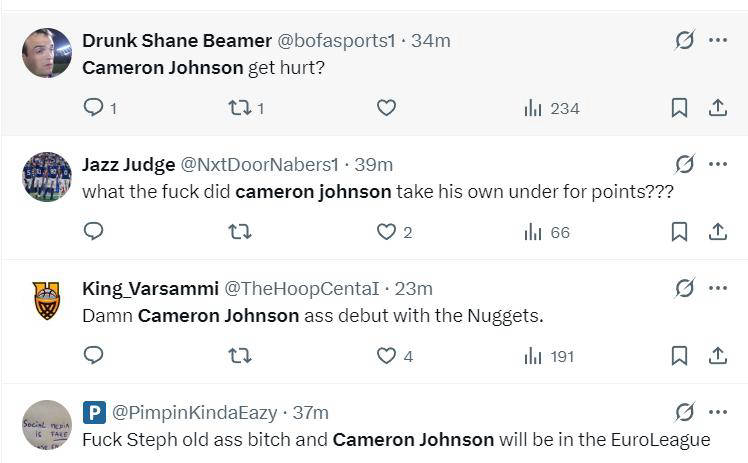Screen dimensions: 748x463
Task: Like the tweet by Jazz Judge
Action: tap(387, 232)
